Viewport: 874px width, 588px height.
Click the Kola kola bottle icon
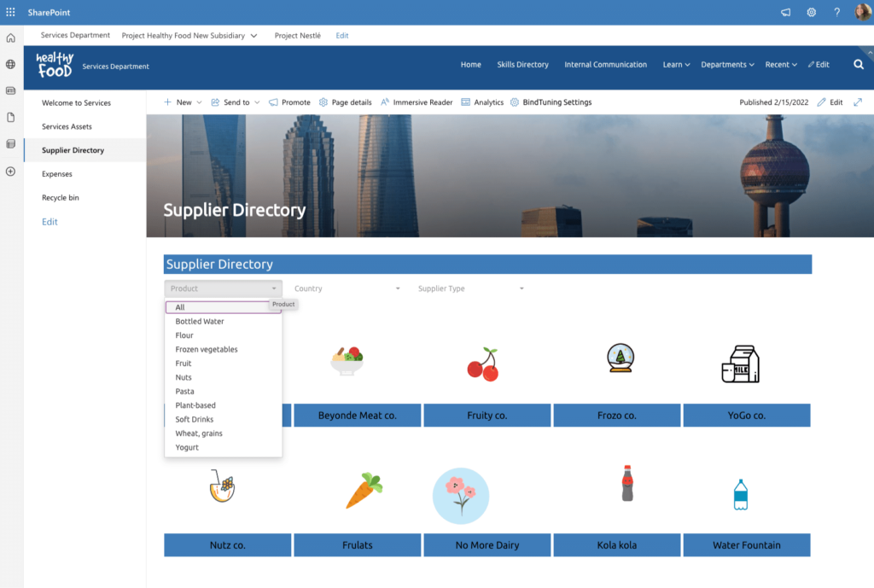click(x=627, y=483)
